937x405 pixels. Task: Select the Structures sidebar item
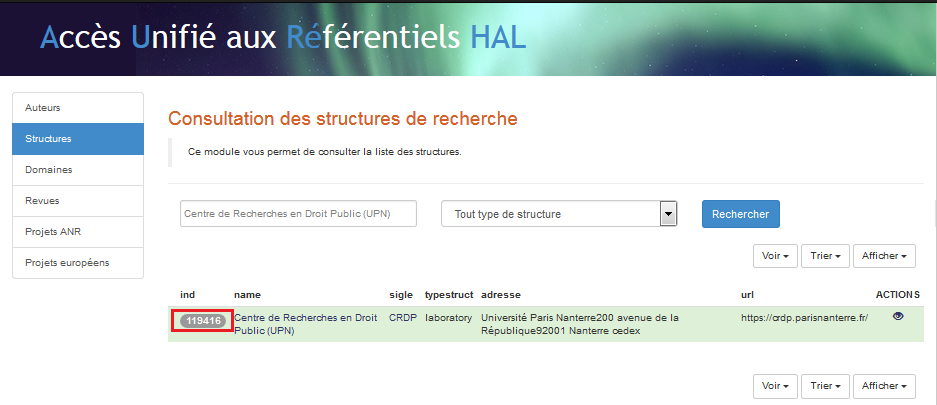pyautogui.click(x=78, y=139)
